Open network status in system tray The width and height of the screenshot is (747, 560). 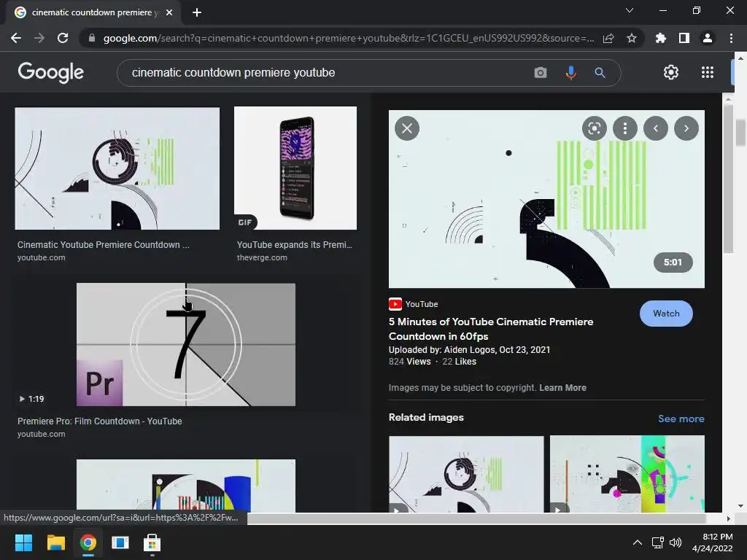[657, 542]
